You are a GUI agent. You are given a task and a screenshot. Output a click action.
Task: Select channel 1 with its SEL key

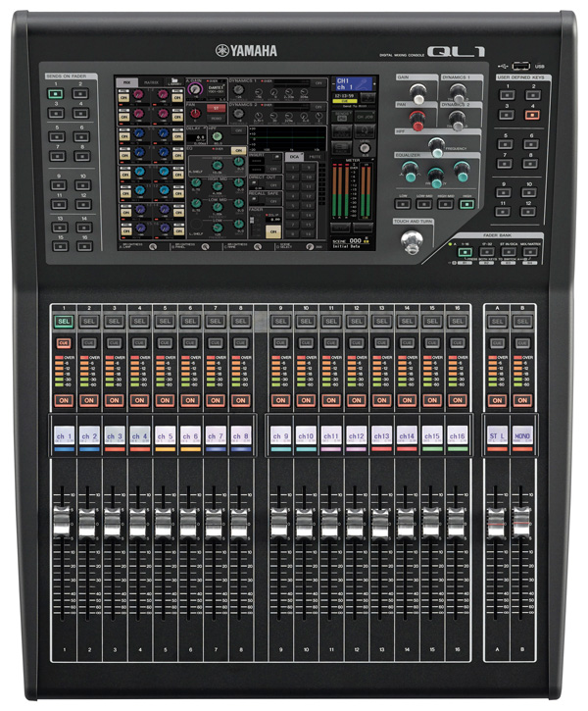(64, 321)
